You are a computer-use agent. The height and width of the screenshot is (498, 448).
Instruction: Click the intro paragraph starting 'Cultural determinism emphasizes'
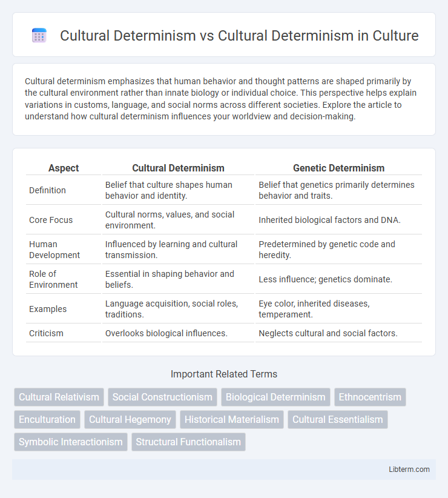point(221,99)
